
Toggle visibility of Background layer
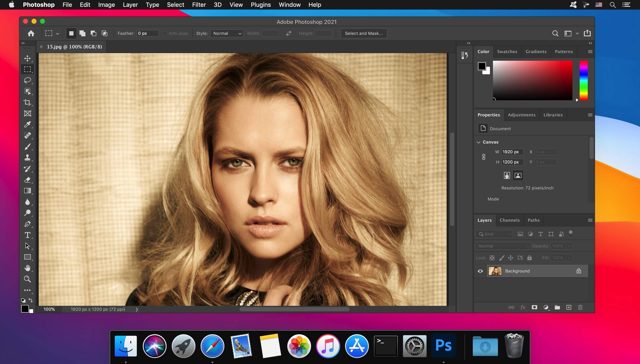click(x=480, y=271)
